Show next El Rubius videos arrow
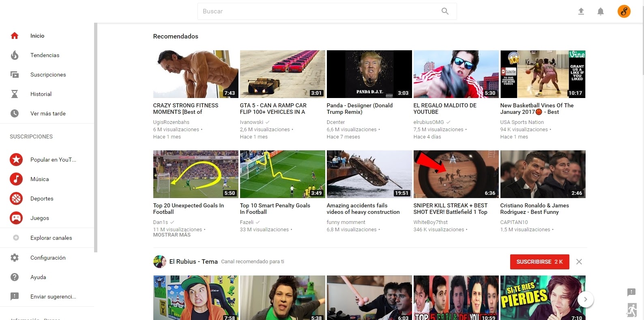 [585, 299]
